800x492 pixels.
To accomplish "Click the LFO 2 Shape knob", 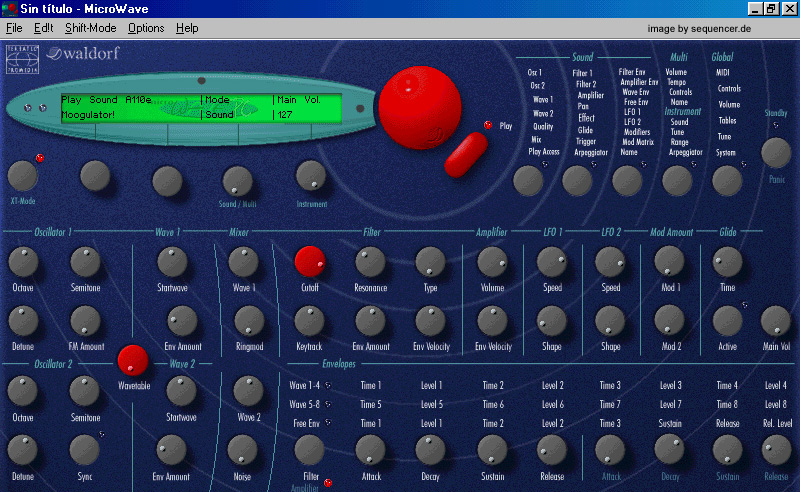I will tap(610, 321).
